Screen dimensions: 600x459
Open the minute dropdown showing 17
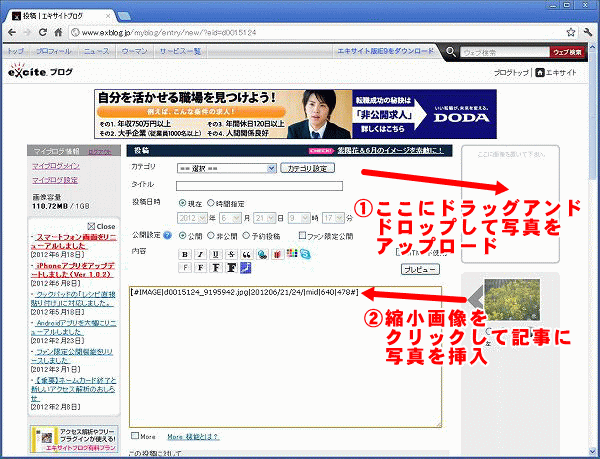point(333,218)
